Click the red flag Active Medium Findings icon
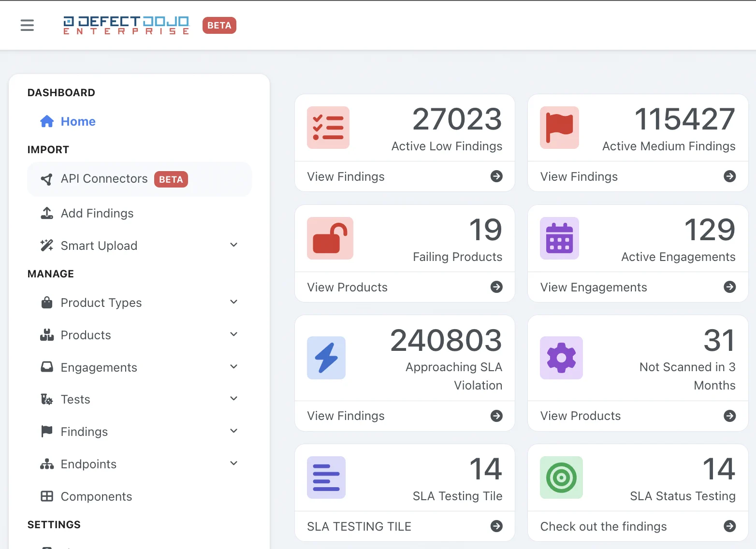This screenshot has width=756, height=549. pos(559,128)
